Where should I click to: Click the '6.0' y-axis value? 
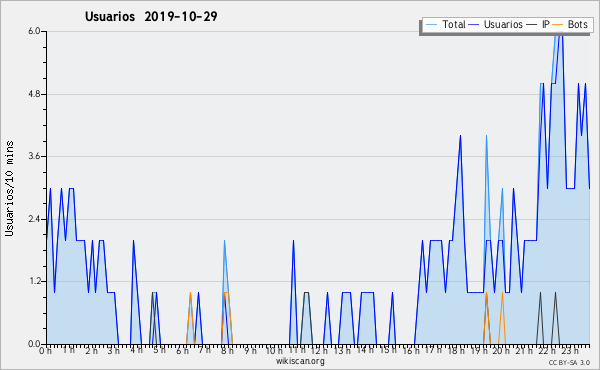coord(34,31)
